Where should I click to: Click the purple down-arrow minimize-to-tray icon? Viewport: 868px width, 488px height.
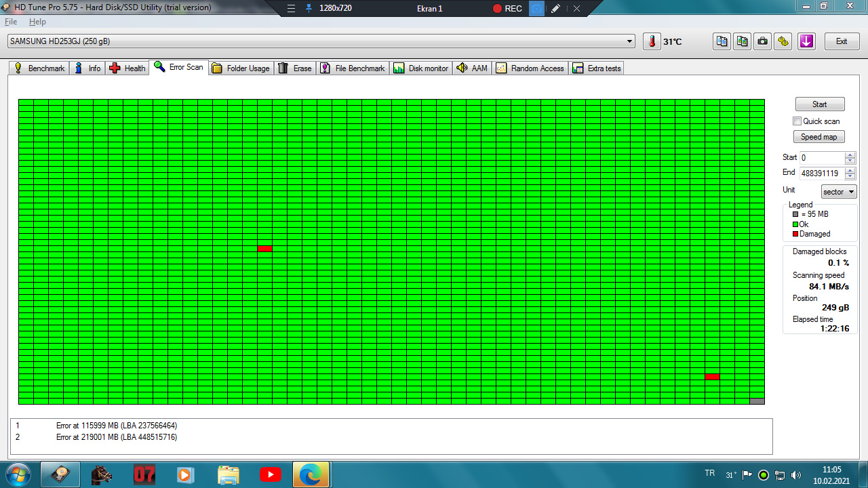[x=806, y=41]
